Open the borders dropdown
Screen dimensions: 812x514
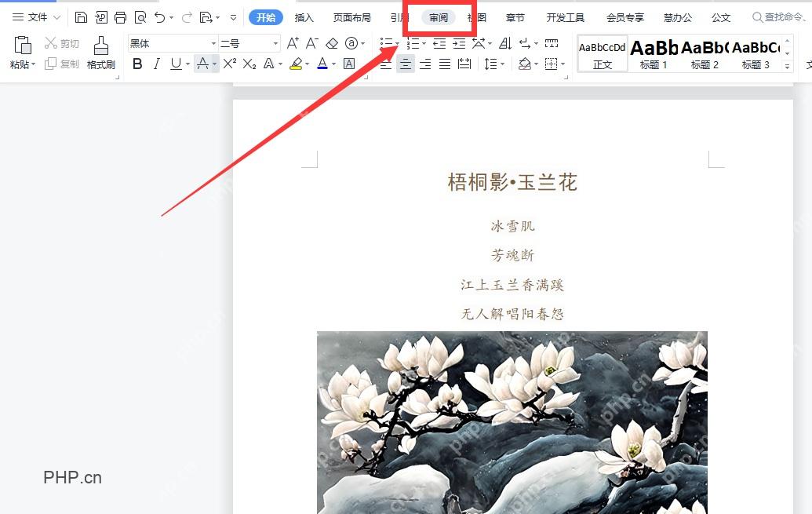tap(563, 64)
